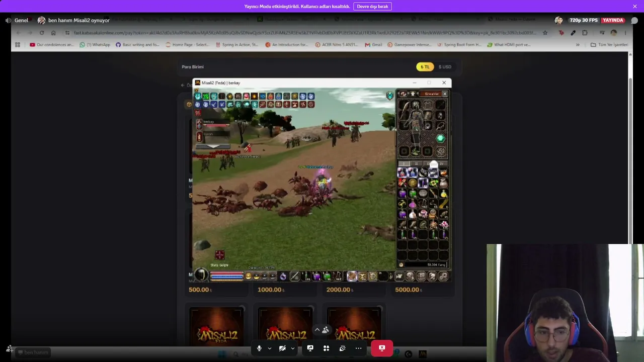The image size is (644, 362).
Task: Click the shield icon beside inventory panel
Action: tap(390, 96)
